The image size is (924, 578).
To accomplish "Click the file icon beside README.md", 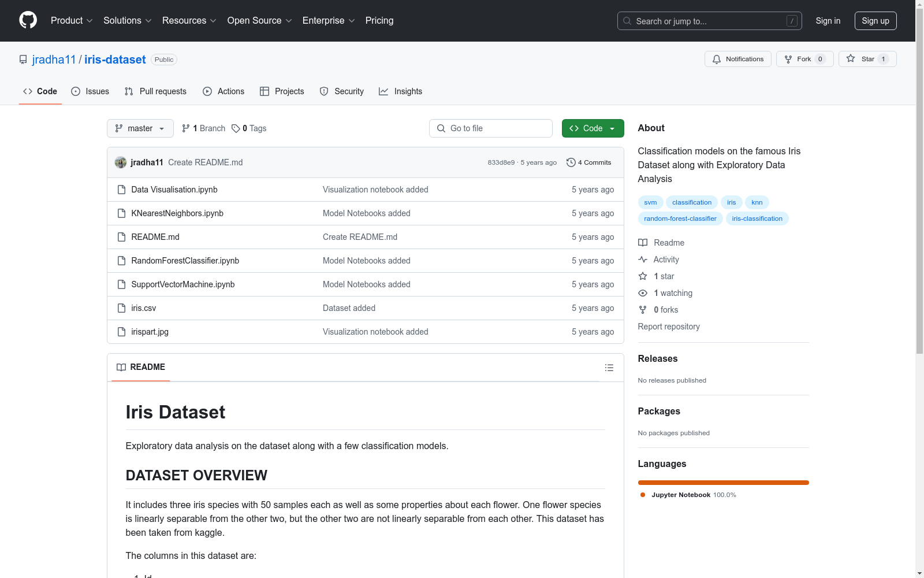I will 121,237.
